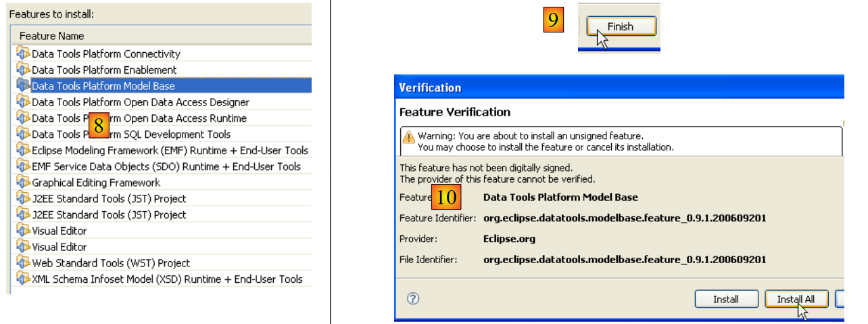Click the feature icon beside Graphical Editing Framework
The width and height of the screenshot is (868, 324).
tap(24, 183)
